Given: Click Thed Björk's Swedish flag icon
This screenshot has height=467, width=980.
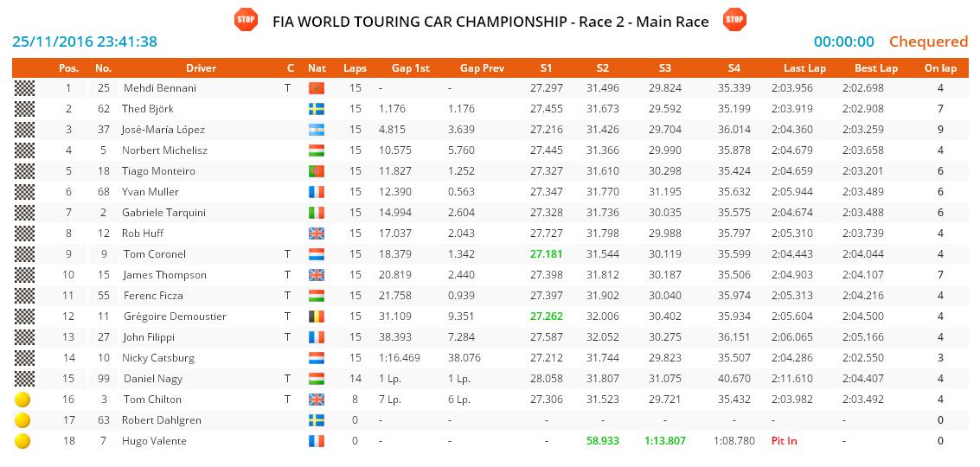Looking at the screenshot, I should click(317, 109).
